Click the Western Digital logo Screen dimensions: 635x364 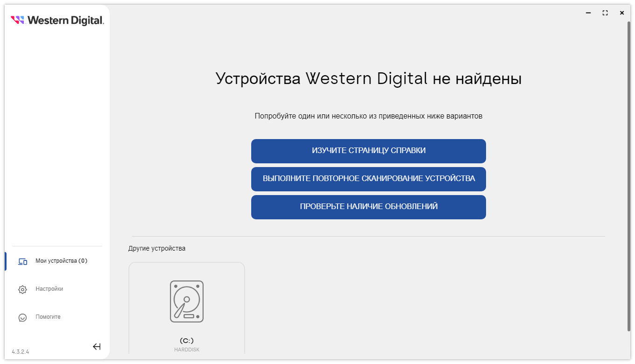[x=57, y=20]
